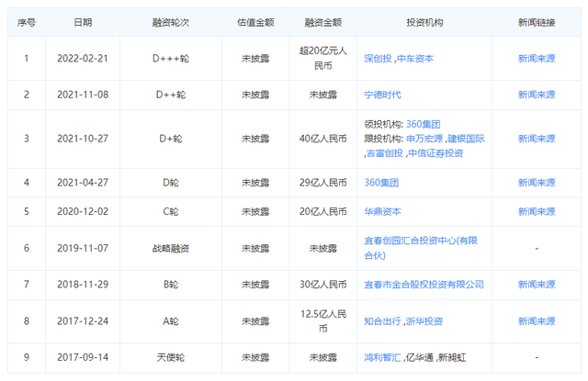Click 宁德时代 investor in D++ round
This screenshot has height=381, width=588.
(385, 94)
